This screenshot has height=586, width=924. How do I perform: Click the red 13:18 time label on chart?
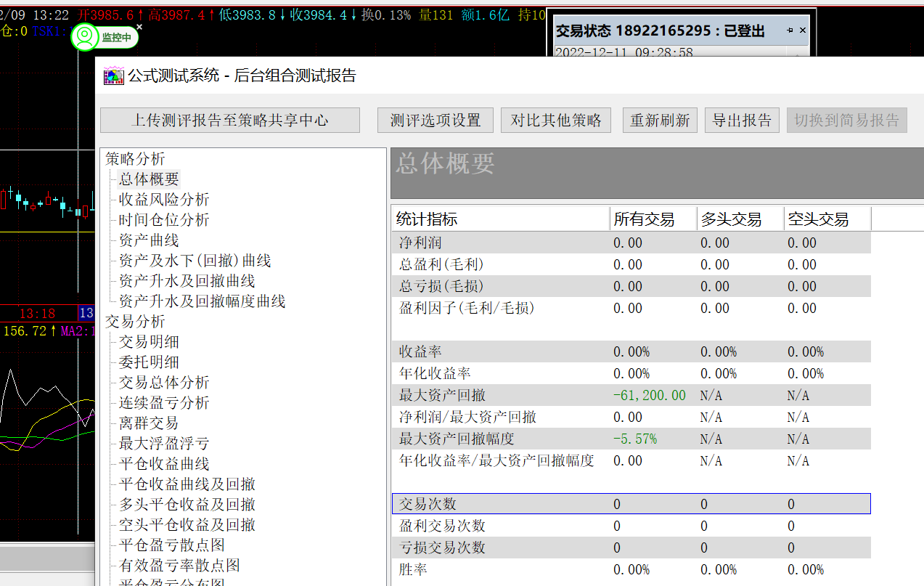pyautogui.click(x=37, y=313)
